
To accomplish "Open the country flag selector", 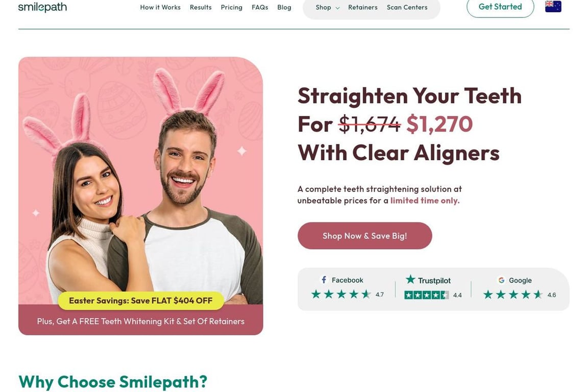I will tap(553, 6).
